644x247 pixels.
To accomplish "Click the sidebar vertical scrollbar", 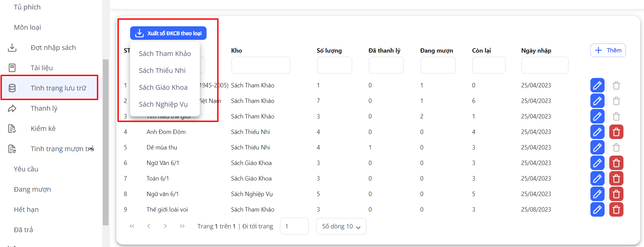I will pos(105,142).
